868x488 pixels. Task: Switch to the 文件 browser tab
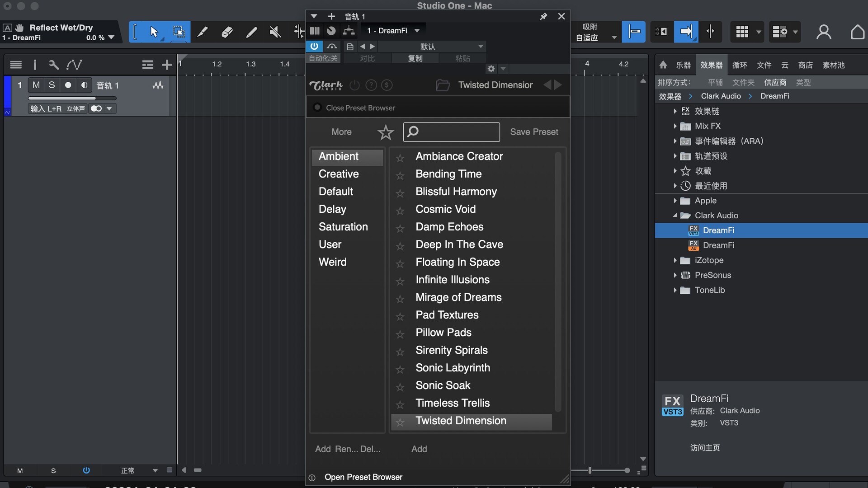coord(764,65)
